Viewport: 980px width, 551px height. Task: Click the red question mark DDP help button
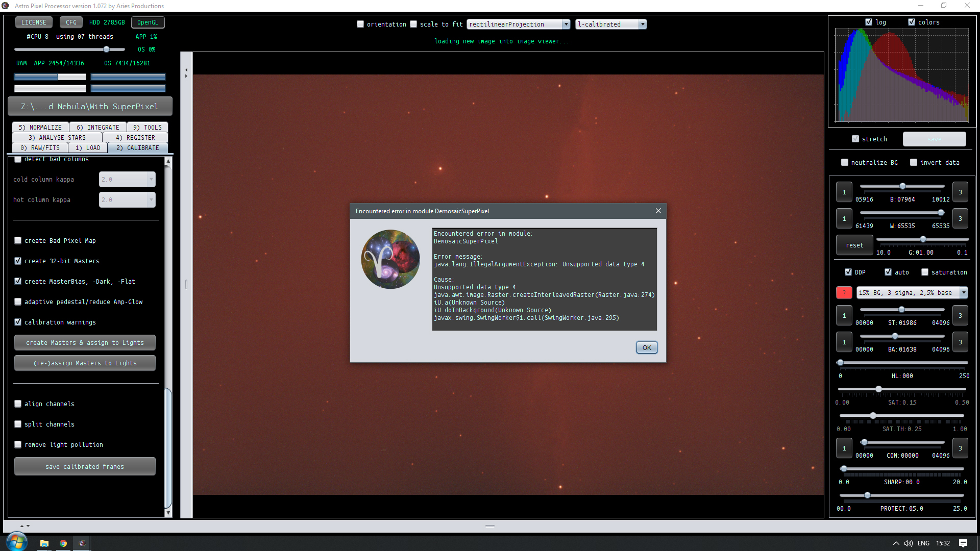[844, 292]
